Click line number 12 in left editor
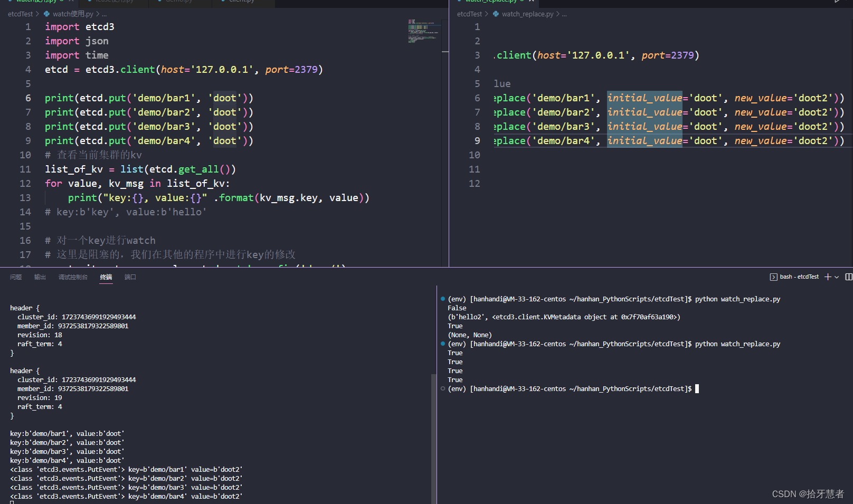 click(x=25, y=184)
